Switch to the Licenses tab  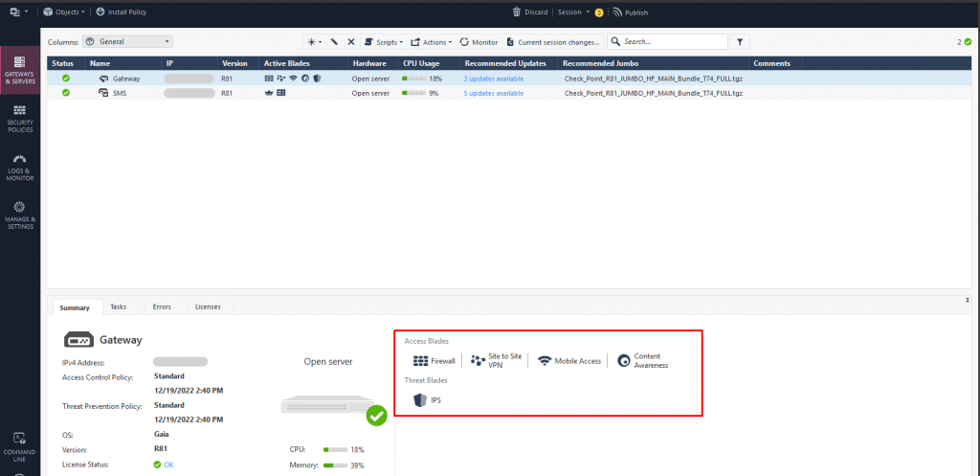pos(208,306)
